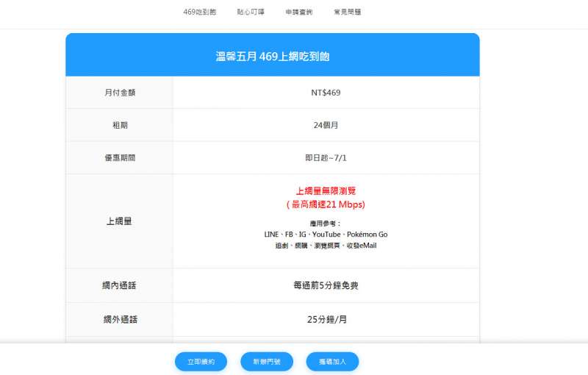
Task: Click the blue 溫馨五月 469上網吃到飽 header
Action: click(272, 55)
